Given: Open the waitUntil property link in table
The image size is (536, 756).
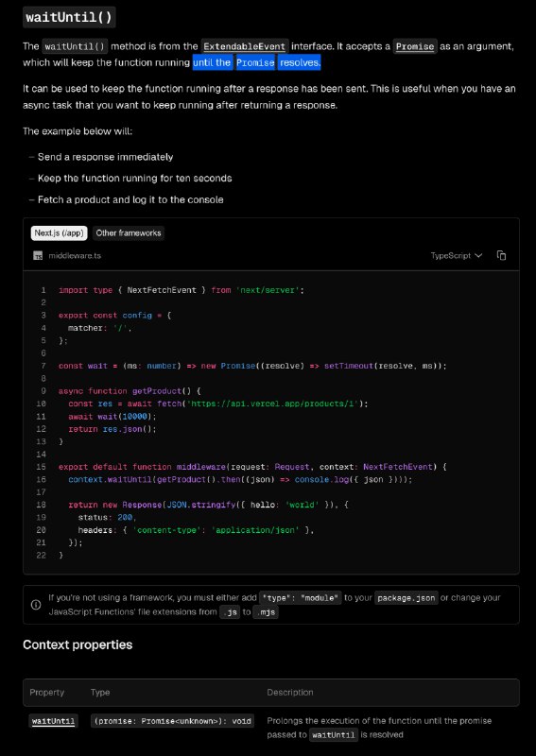Looking at the screenshot, I should pos(53,721).
